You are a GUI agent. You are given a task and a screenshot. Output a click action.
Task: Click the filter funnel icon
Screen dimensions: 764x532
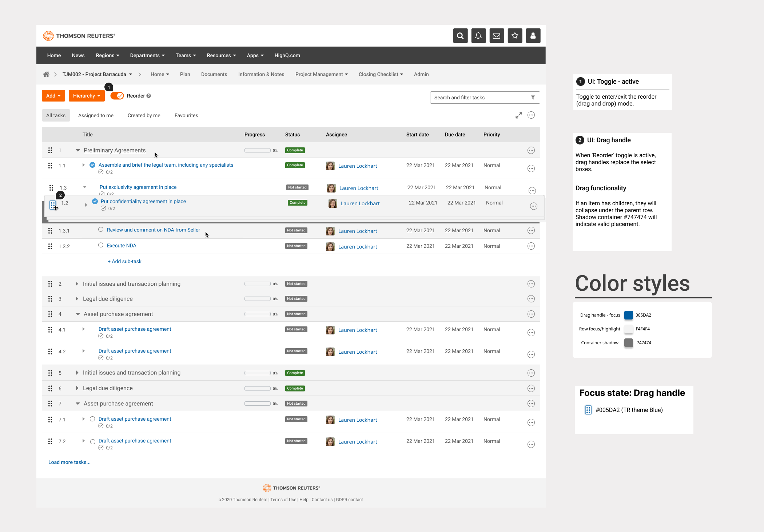tap(533, 98)
